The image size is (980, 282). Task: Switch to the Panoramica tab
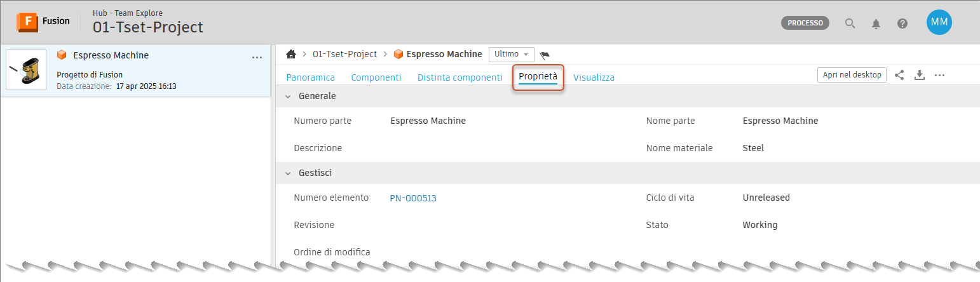[x=311, y=77]
